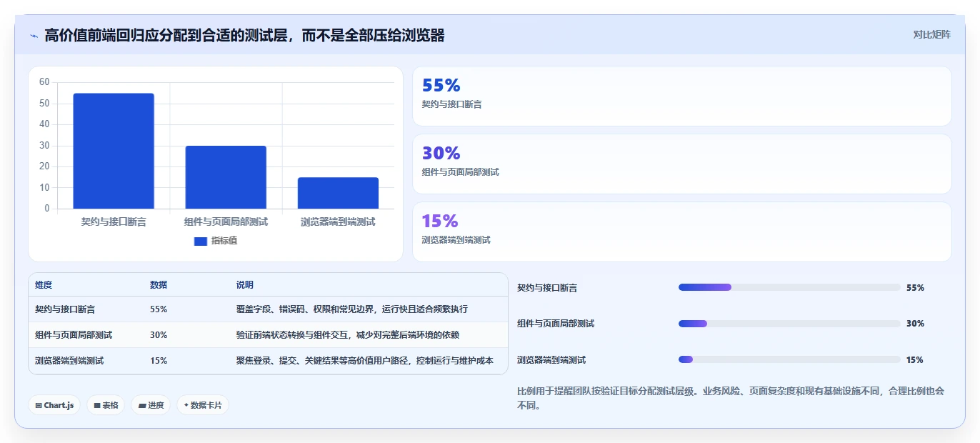Image resolution: width=980 pixels, height=443 pixels.
Task: Select the Chart.js tag text
Action: (59, 405)
